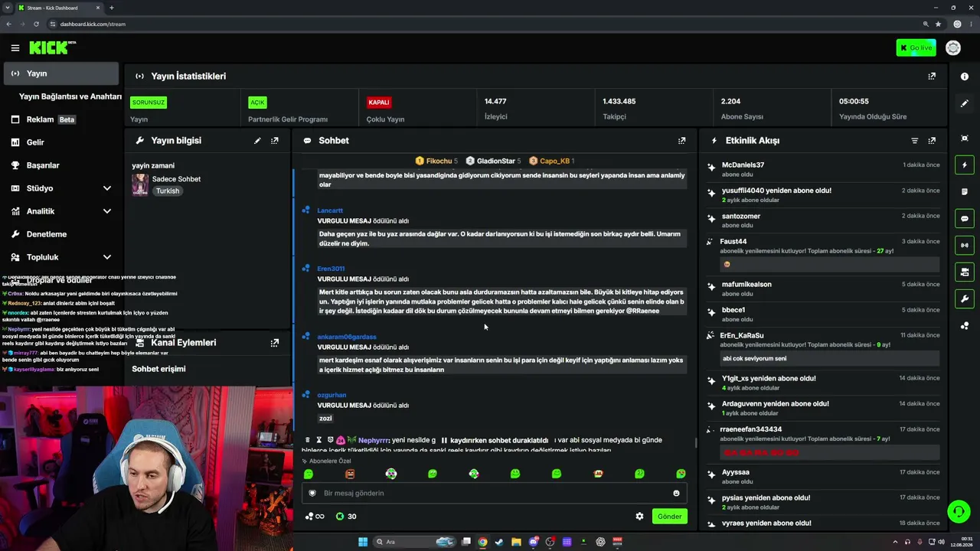
Task: Reload the browser page
Action: coord(35,24)
